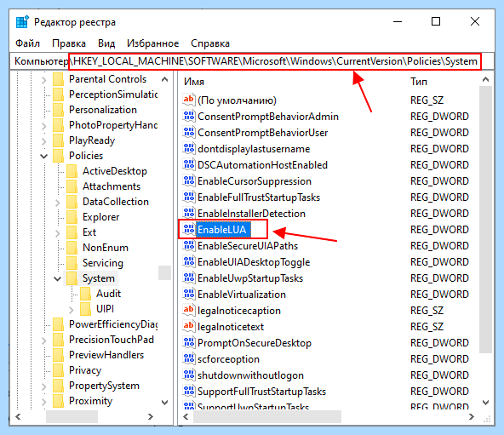Select the Servicing key

[103, 263]
